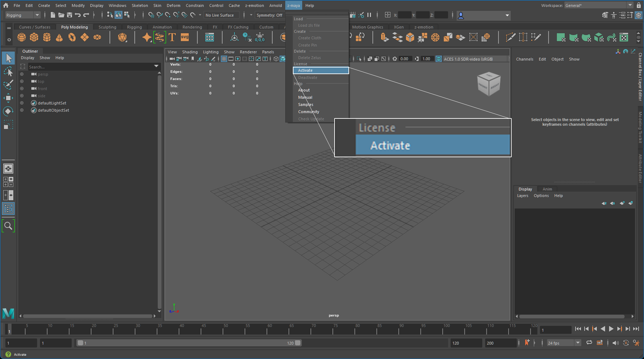Click the view cube in viewport
Screen dimensions: 644x359
(x=489, y=84)
